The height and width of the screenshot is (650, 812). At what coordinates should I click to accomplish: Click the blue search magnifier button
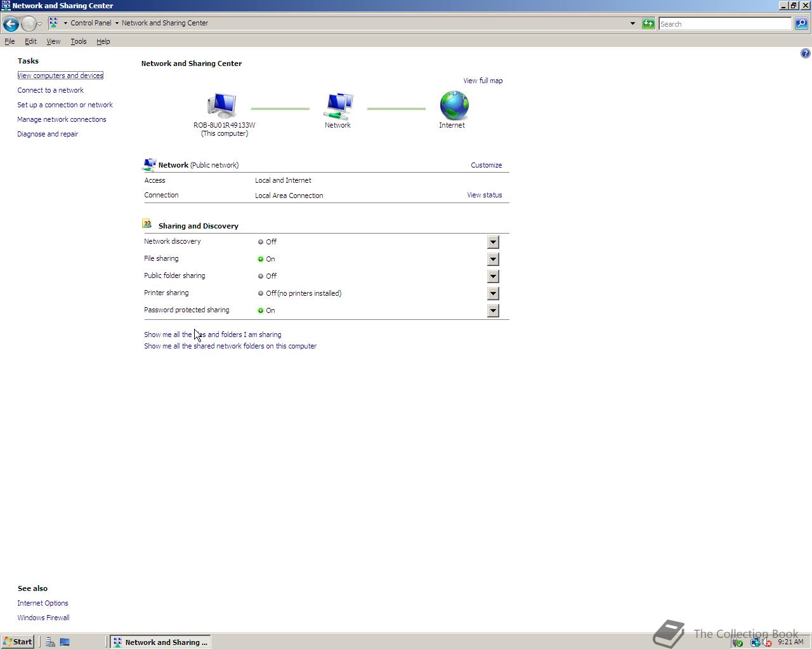801,23
